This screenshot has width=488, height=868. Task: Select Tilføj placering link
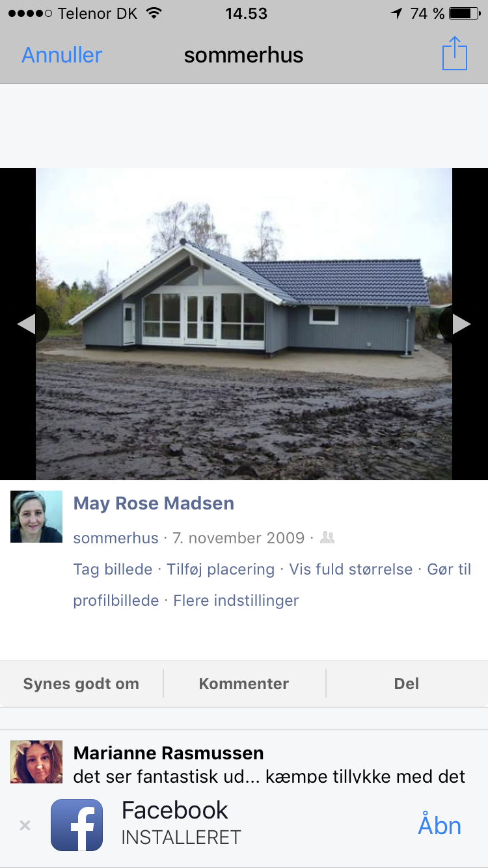[x=221, y=569]
